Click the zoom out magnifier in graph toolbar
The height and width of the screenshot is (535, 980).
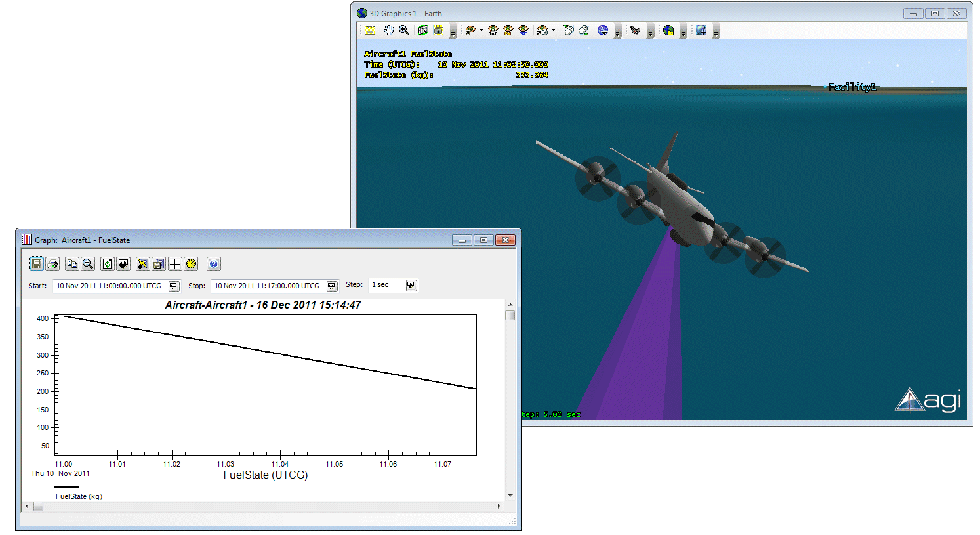click(x=88, y=264)
